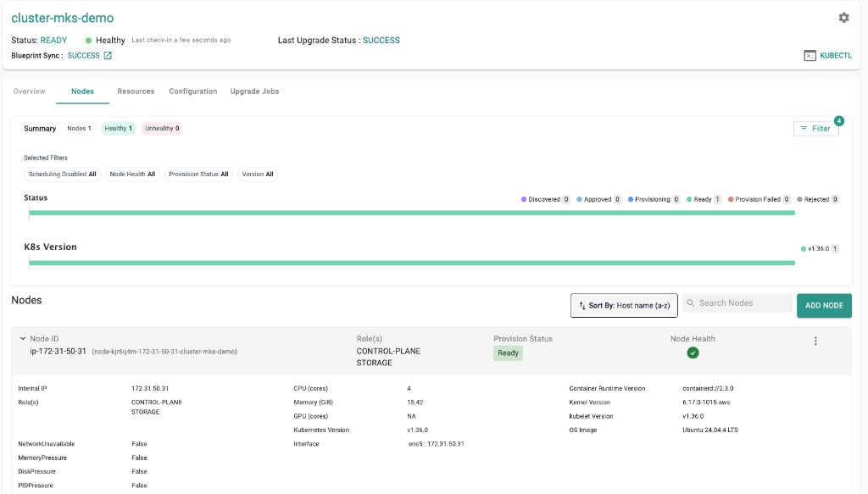
Task: Click the kubelet Version v1.36.0 value
Action: coord(693,416)
